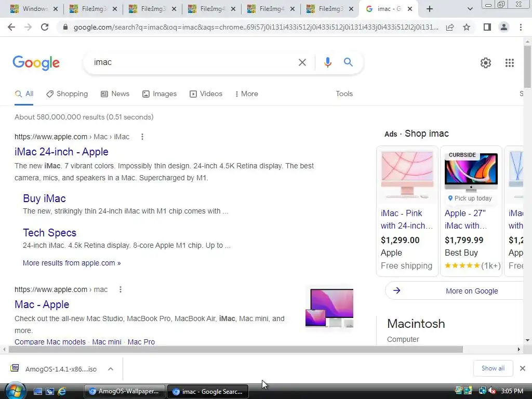Screen dimensions: 532x399
Task: Open the iMac 24-inch - Apple result
Action: pos(61,152)
